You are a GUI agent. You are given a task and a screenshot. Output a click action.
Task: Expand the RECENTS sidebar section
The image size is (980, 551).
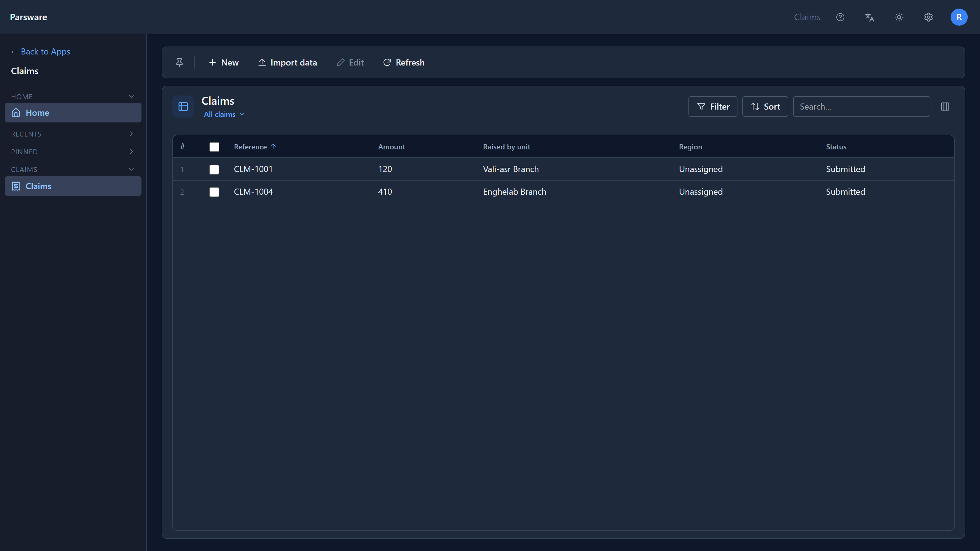[131, 134]
